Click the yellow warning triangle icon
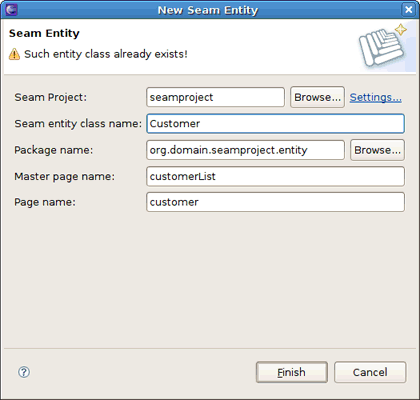420x400 pixels. pos(14,54)
